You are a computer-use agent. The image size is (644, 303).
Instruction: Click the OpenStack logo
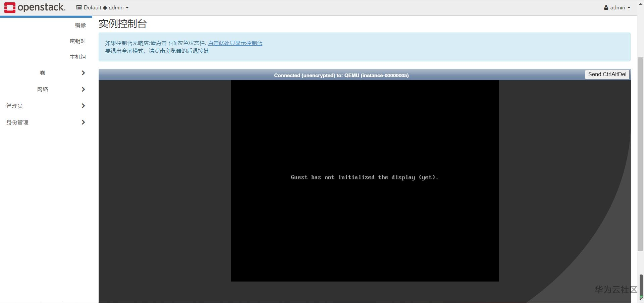click(35, 7)
